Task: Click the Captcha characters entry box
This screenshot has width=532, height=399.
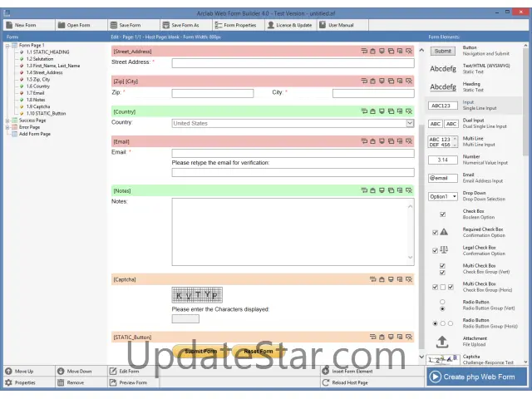Action: tap(185, 318)
